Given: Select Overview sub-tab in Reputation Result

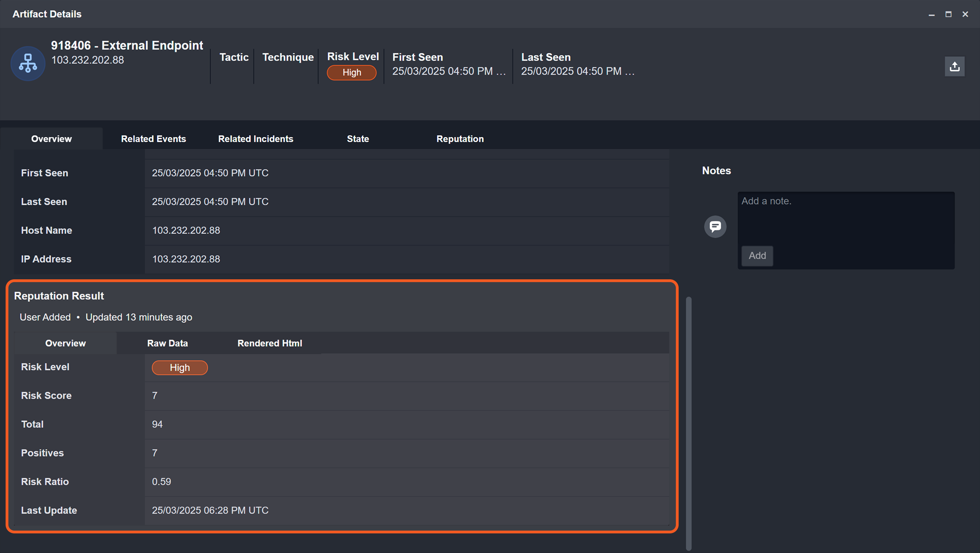Looking at the screenshot, I should pos(65,343).
